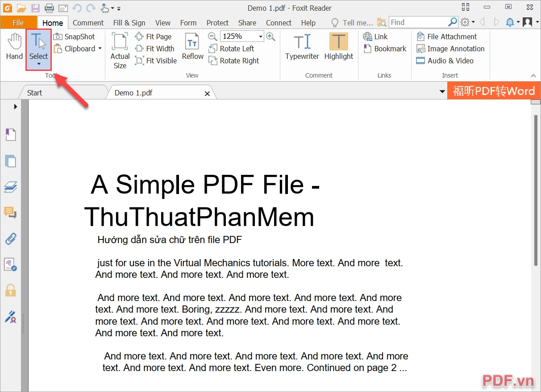Open the Share ribbon tab
The height and width of the screenshot is (392, 541).
[x=247, y=23]
